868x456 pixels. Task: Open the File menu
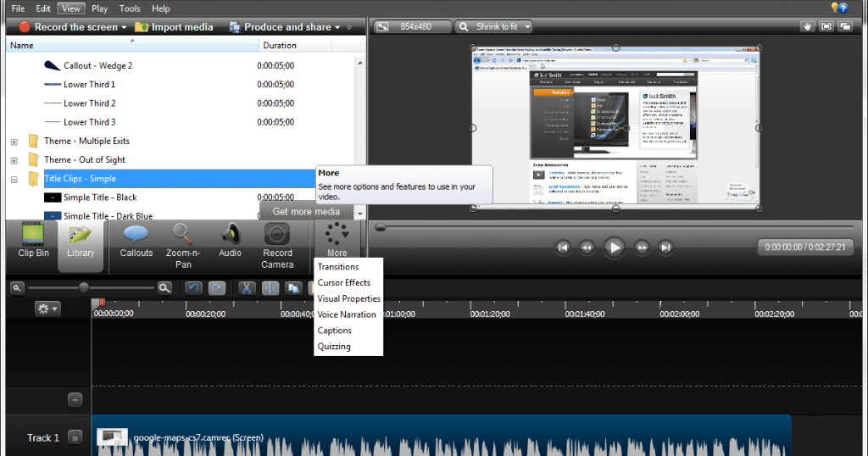click(18, 8)
